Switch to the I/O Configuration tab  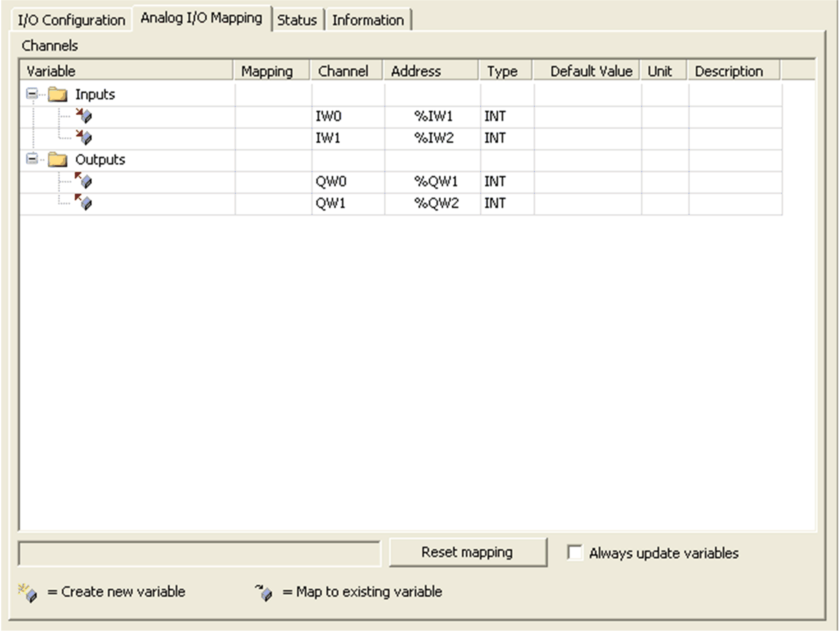pos(71,20)
